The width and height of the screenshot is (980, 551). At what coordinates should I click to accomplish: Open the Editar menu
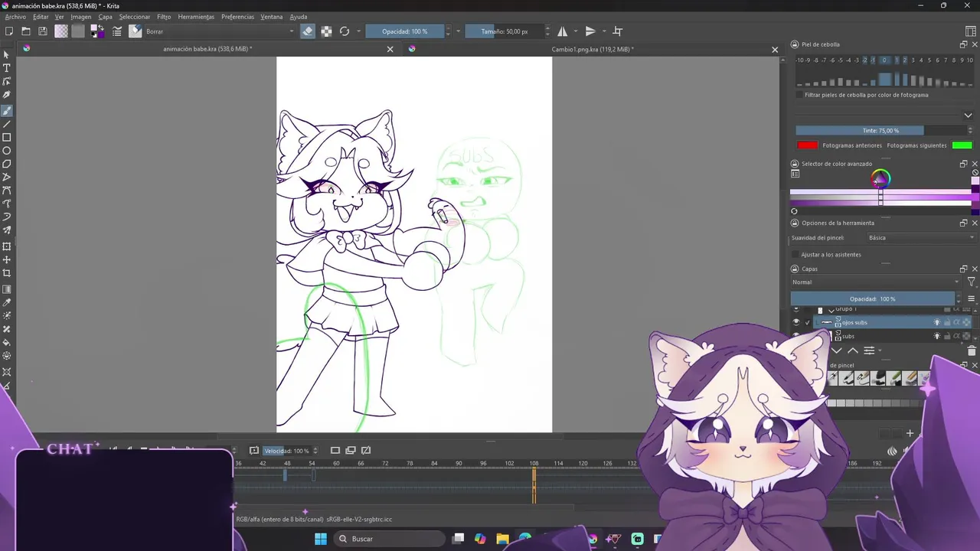41,17
